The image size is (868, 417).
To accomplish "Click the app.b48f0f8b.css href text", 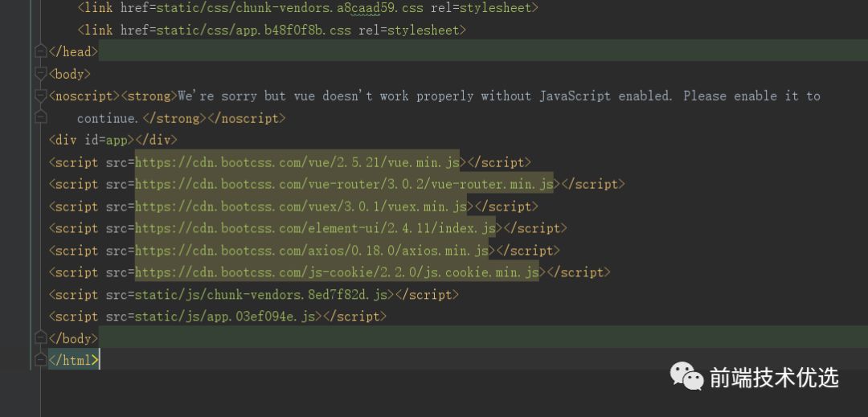I will click(253, 30).
